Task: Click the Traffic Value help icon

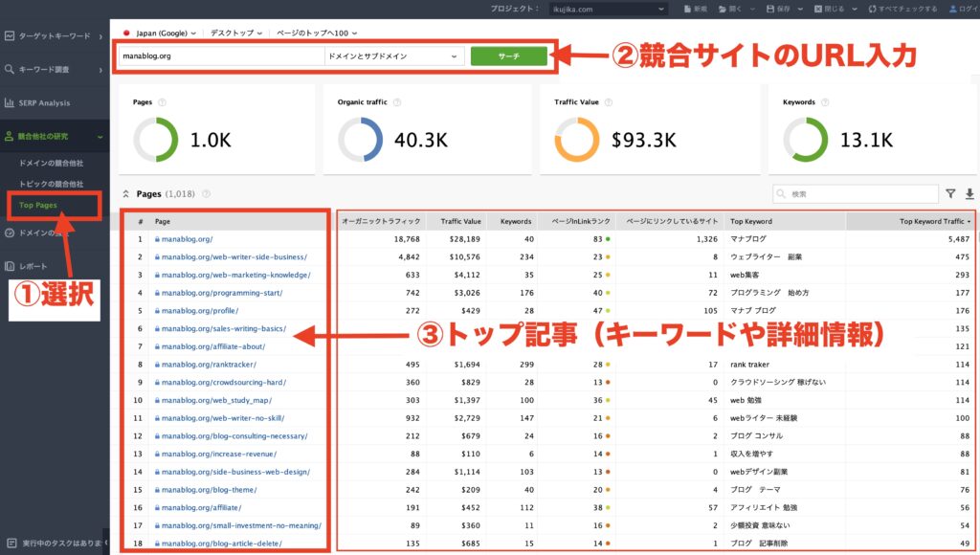Action: pos(608,101)
